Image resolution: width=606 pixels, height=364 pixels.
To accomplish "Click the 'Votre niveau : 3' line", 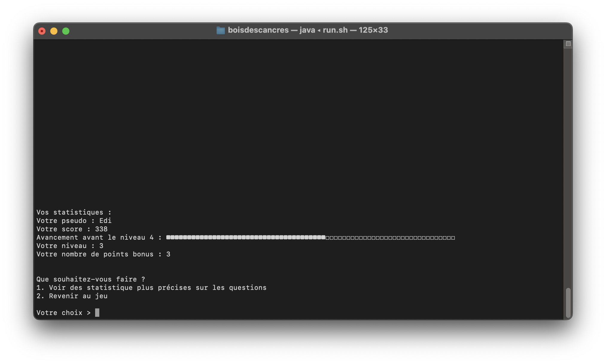I will point(70,246).
